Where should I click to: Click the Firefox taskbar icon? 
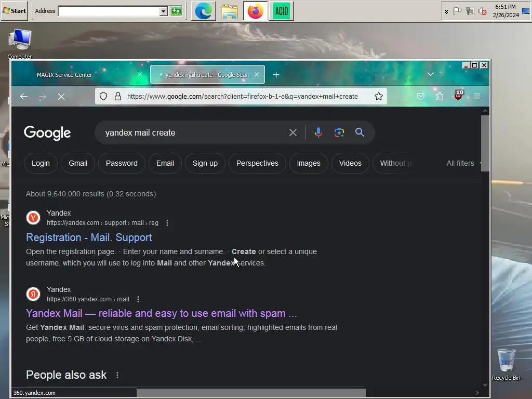click(x=255, y=11)
